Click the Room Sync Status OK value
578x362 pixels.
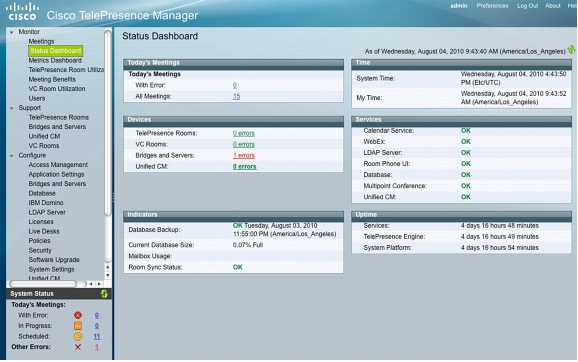[238, 267]
